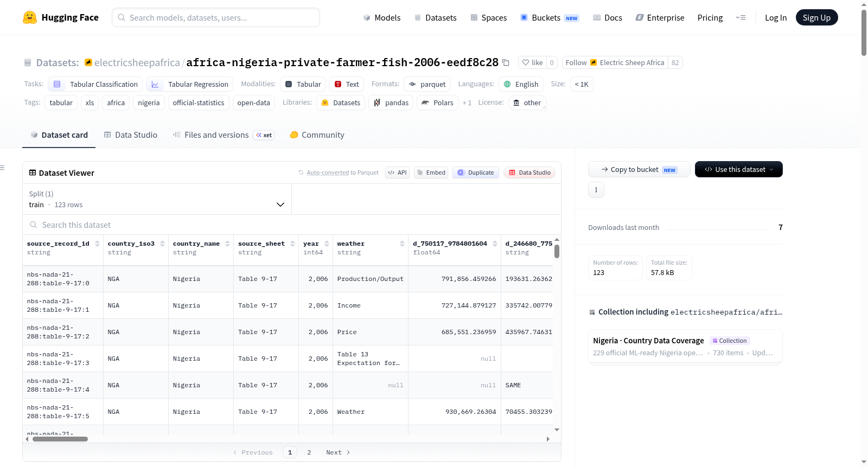Click the Log In link
Viewport: 868px width, 467px height.
(x=776, y=17)
